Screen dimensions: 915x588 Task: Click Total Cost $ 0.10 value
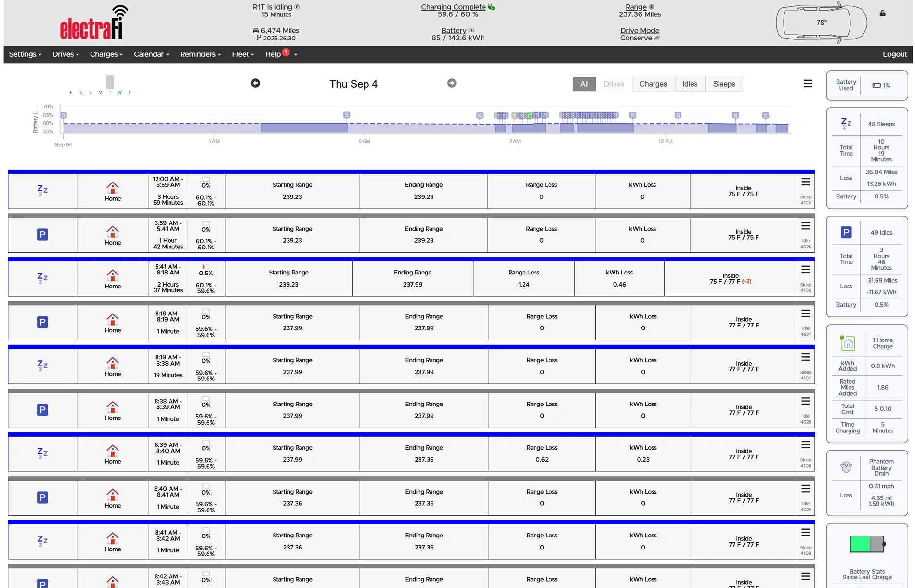(x=883, y=408)
